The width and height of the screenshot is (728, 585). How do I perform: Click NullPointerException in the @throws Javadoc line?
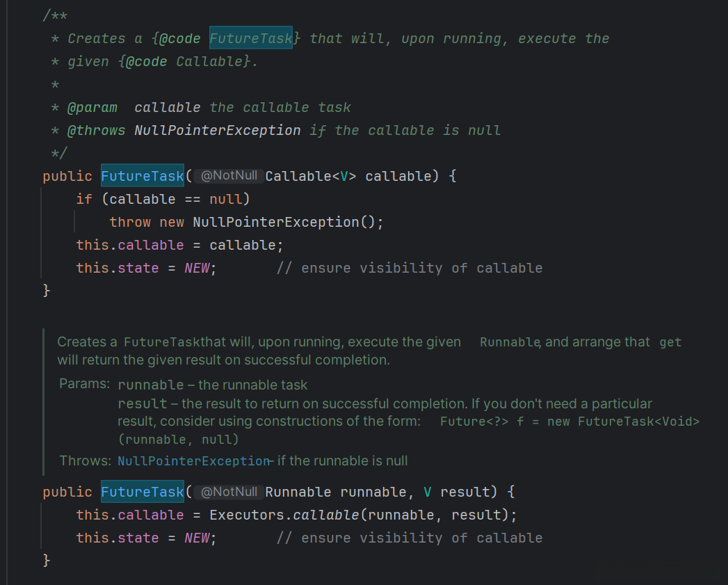point(218,130)
